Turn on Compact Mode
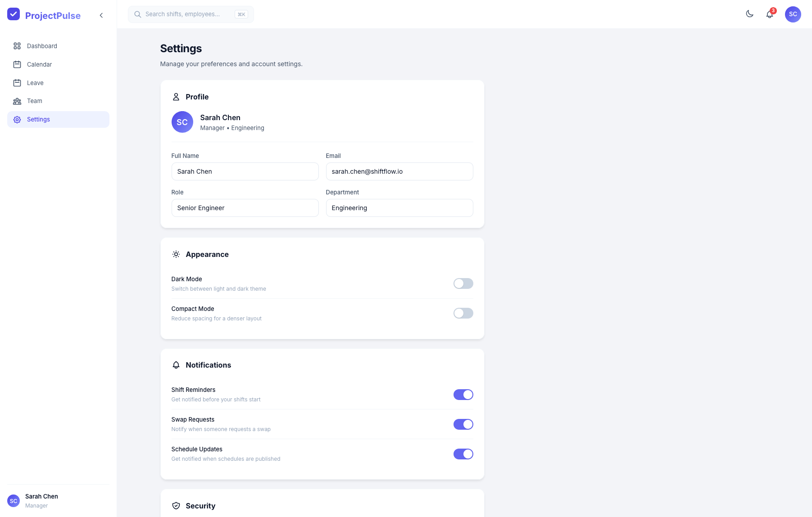Image resolution: width=812 pixels, height=517 pixels. pyautogui.click(x=463, y=313)
